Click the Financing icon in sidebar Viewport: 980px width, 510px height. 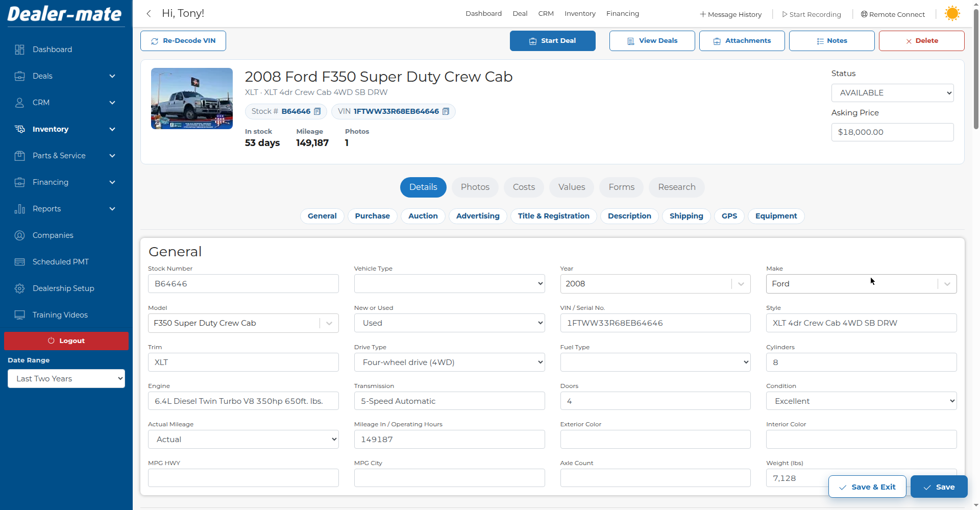tap(19, 182)
